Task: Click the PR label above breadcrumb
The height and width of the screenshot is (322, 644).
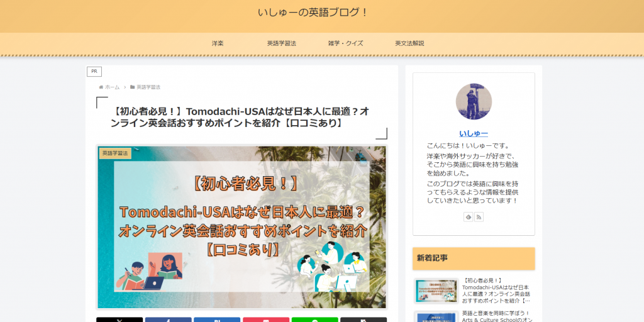Action: pos(94,72)
